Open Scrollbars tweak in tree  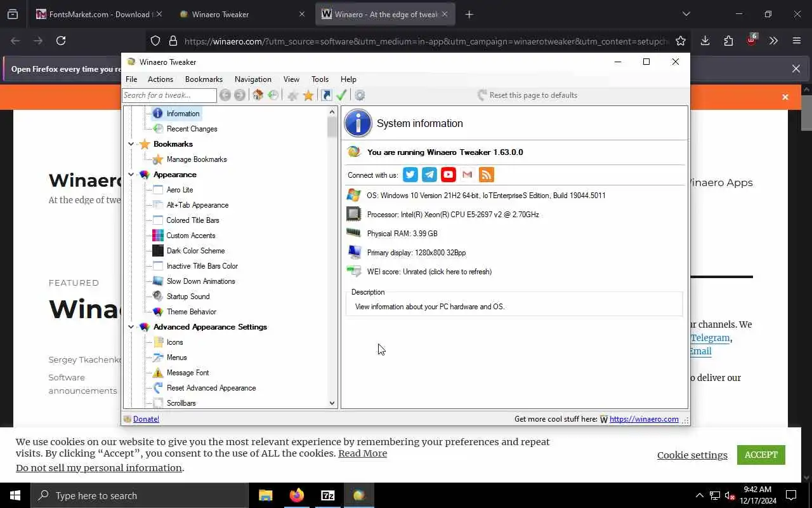(174, 403)
